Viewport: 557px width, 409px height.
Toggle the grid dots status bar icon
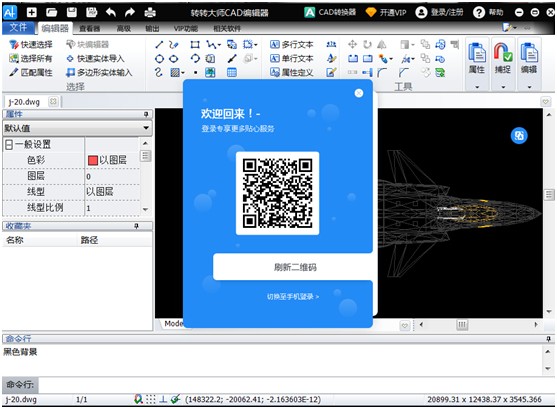tap(151, 399)
